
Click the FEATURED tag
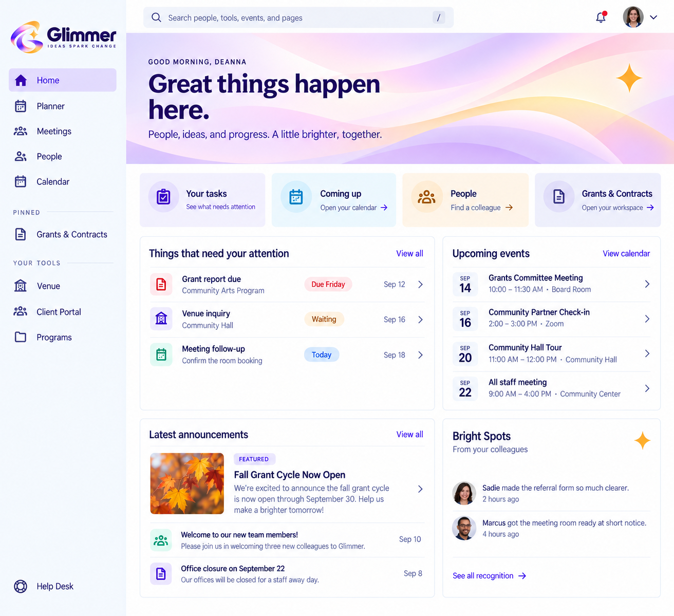point(254,459)
